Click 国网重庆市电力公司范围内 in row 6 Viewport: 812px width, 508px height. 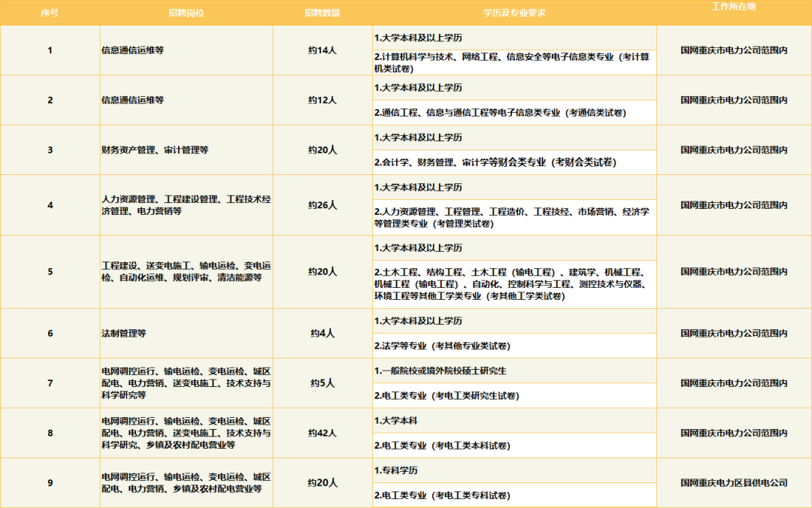[734, 333]
